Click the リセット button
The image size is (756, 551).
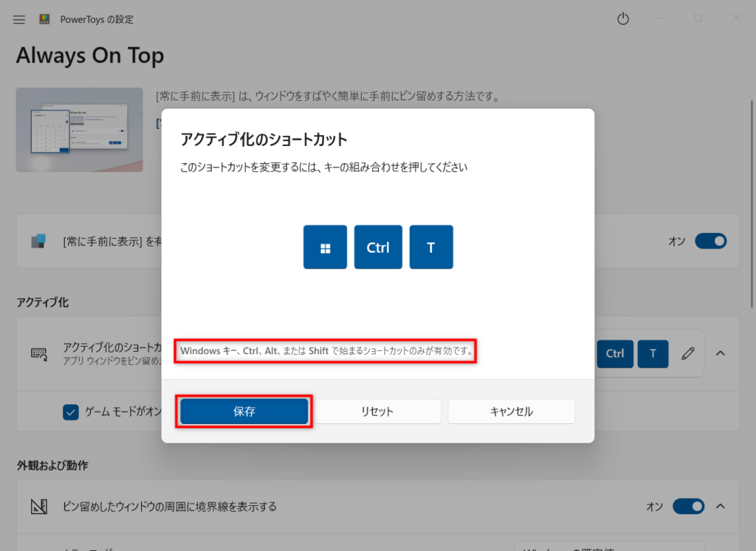click(x=377, y=412)
